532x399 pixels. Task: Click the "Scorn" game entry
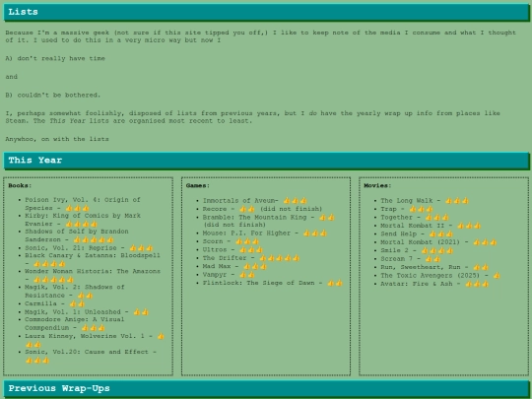tap(231, 241)
